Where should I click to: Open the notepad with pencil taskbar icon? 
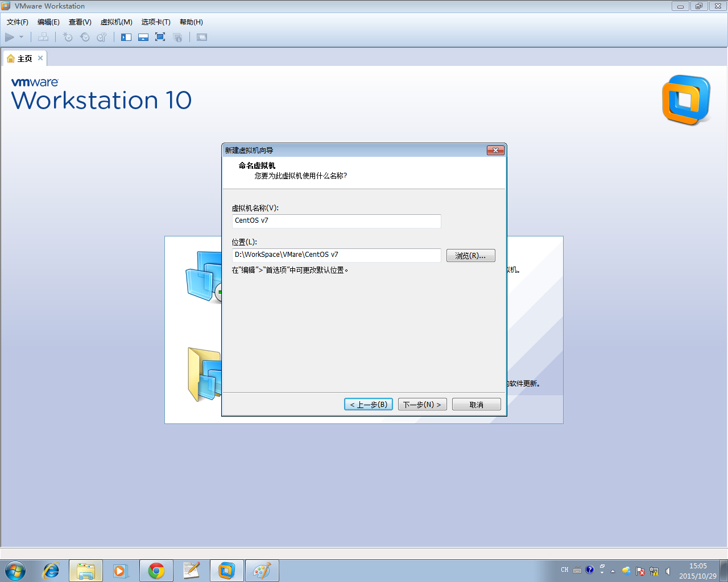[x=192, y=571]
